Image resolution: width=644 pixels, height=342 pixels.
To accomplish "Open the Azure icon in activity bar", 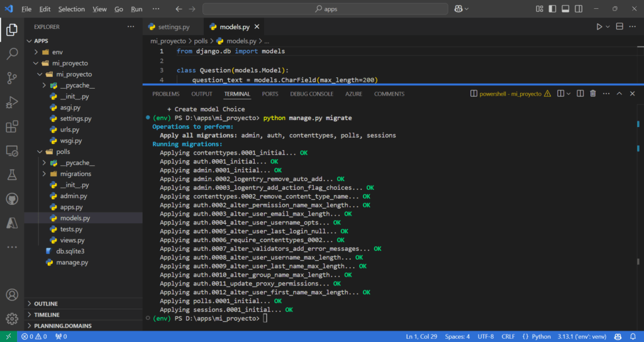I will click(x=12, y=223).
